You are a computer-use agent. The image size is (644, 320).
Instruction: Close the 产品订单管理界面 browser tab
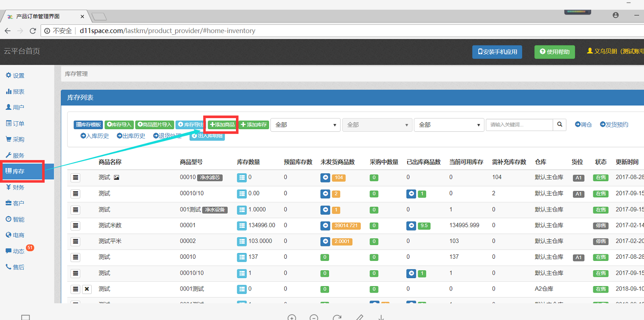pyautogui.click(x=82, y=16)
